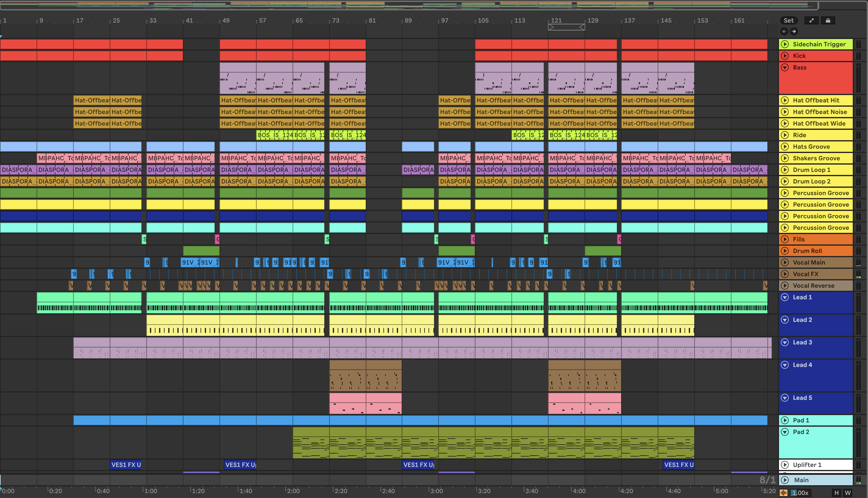Click the Main track's play icon
Viewport: 868px width, 498px height.
pos(785,480)
